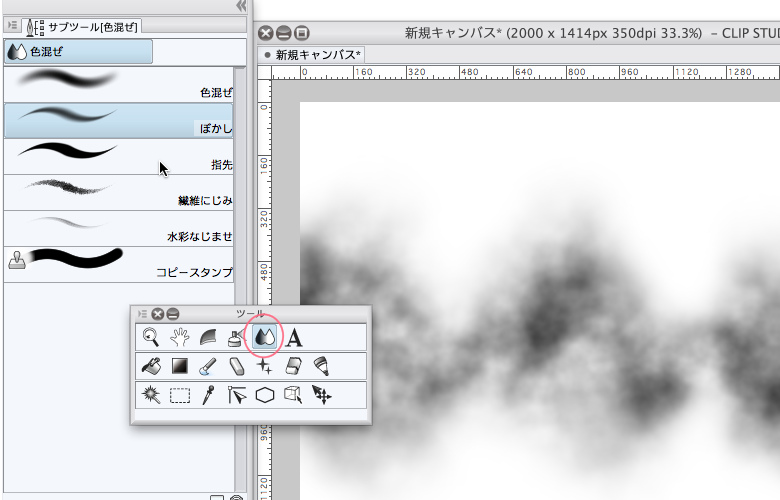Click the vertical ruler at 320
Image resolution: width=780 pixels, height=500 pixels.
(265, 218)
